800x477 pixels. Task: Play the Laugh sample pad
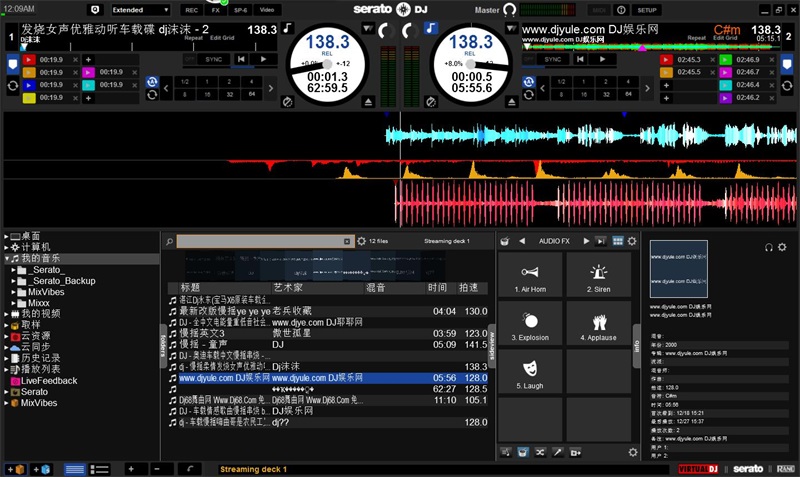[x=530, y=374]
